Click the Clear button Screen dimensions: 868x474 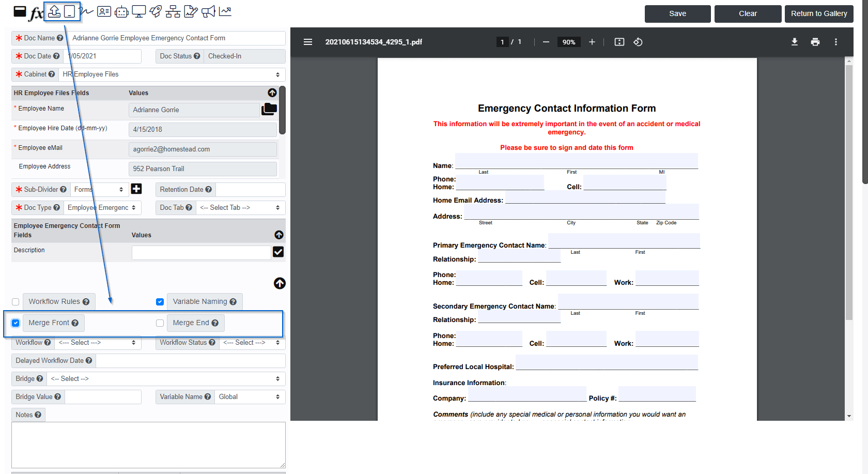point(748,14)
